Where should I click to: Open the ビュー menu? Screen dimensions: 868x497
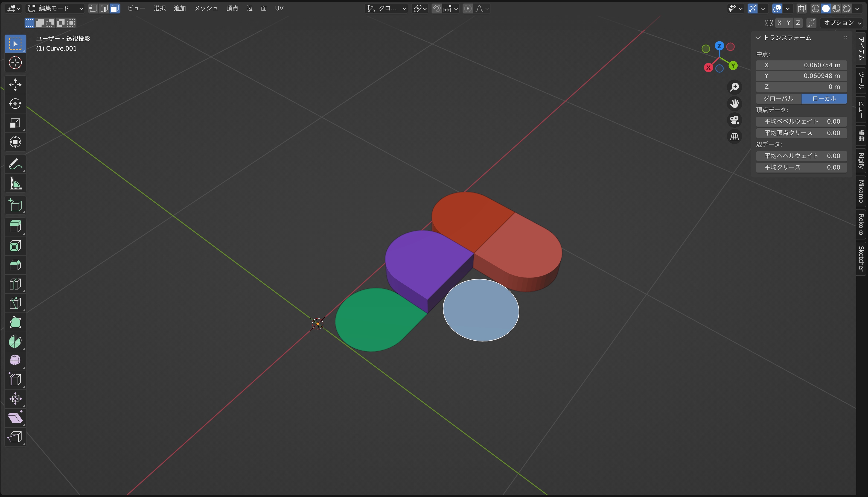pyautogui.click(x=136, y=8)
